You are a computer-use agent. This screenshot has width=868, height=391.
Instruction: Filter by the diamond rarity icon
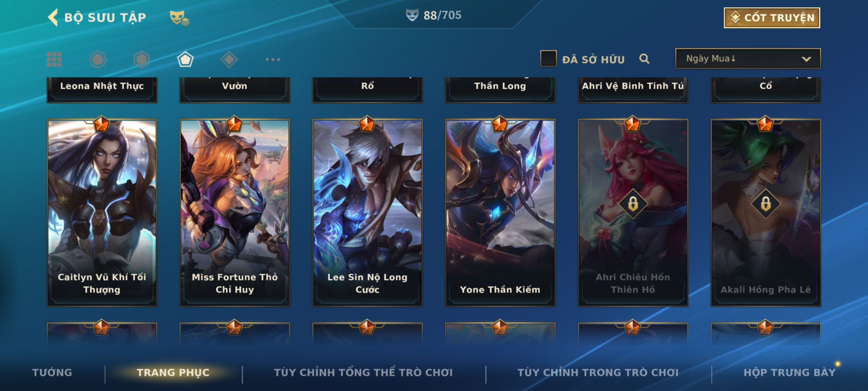229,59
